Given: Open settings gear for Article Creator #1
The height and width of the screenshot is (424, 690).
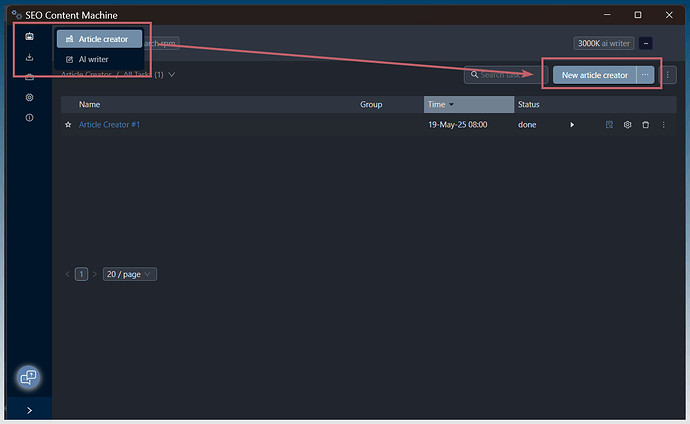Looking at the screenshot, I should 628,124.
